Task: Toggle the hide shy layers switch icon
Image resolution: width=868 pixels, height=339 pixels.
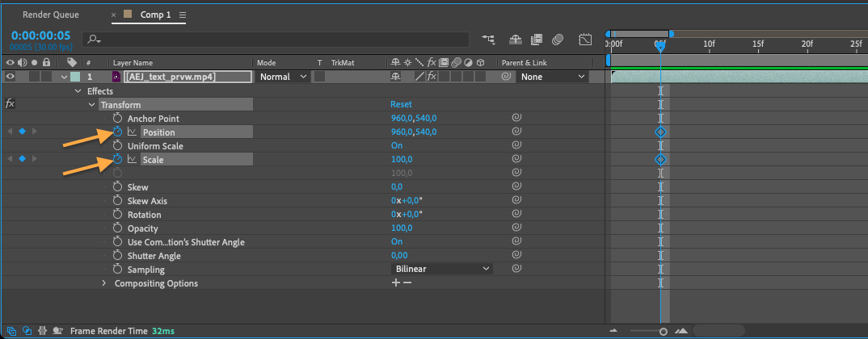Action: point(516,40)
